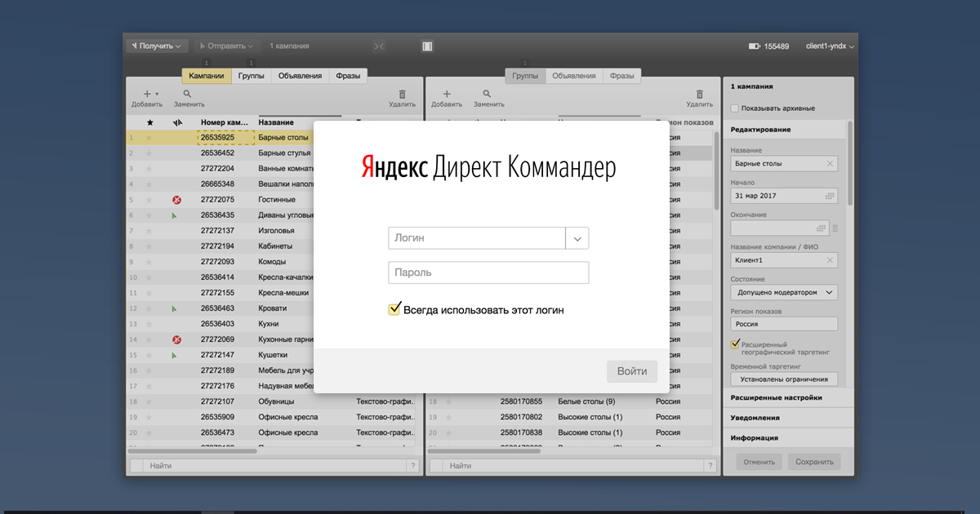The image size is (980, 514).
Task: Switch to Фразы tab in left panel
Action: [348, 76]
